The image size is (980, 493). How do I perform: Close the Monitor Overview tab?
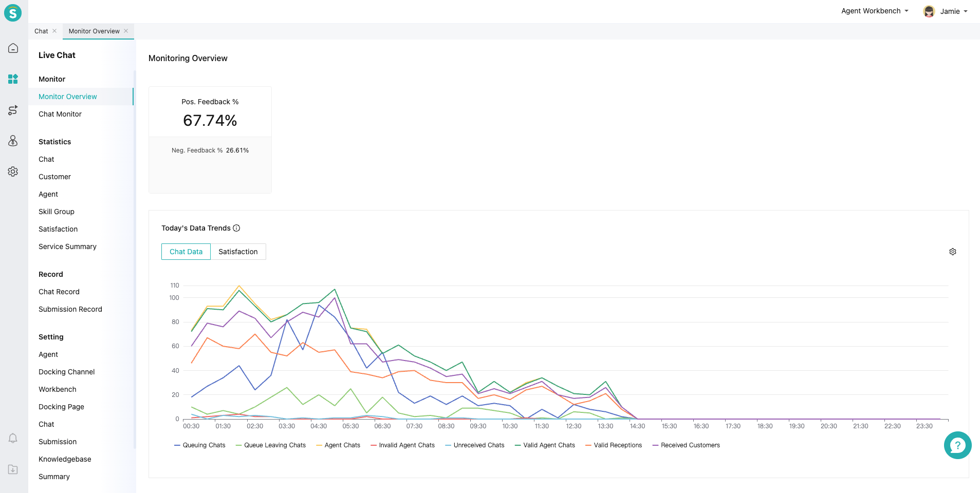[x=126, y=31]
